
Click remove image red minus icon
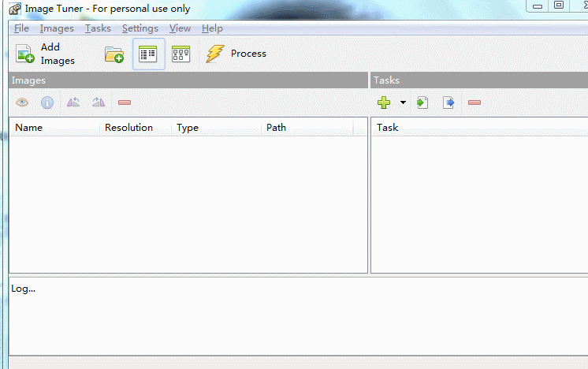[x=124, y=102]
